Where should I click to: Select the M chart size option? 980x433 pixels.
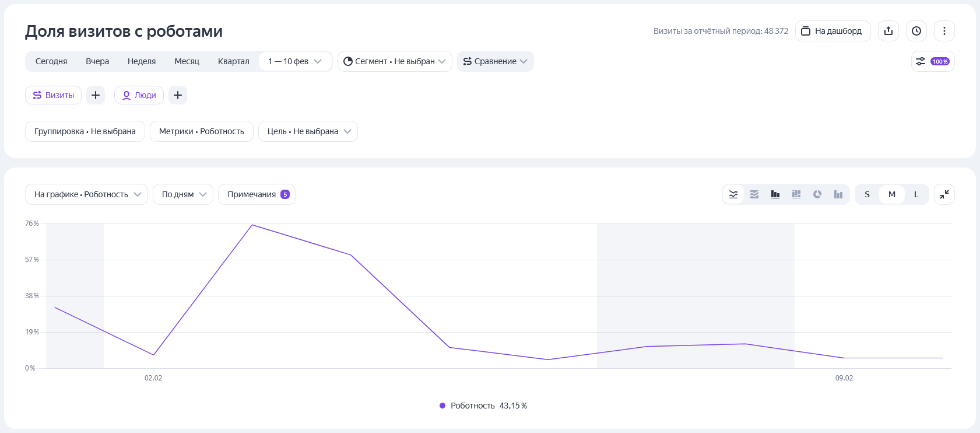pos(891,194)
